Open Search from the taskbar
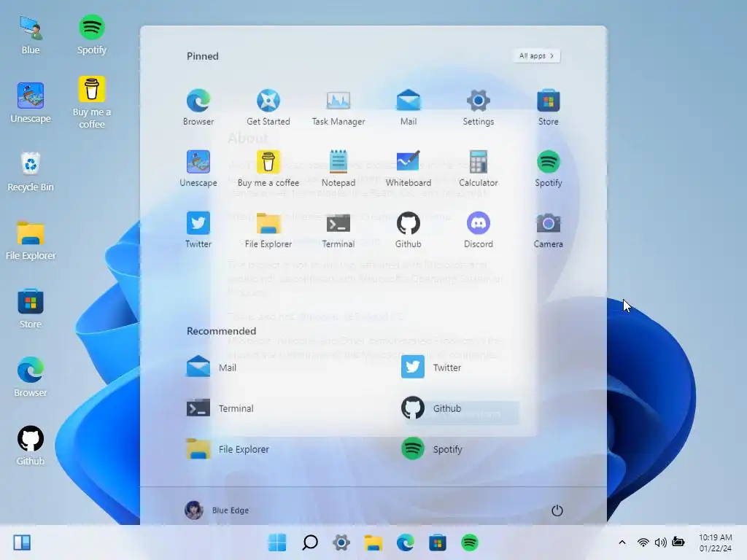 tap(309, 542)
